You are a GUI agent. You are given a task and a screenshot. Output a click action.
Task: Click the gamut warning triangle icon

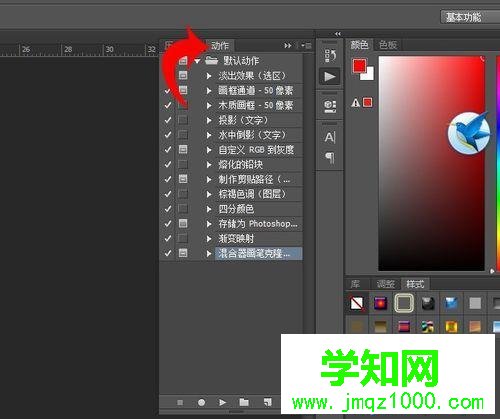(355, 102)
